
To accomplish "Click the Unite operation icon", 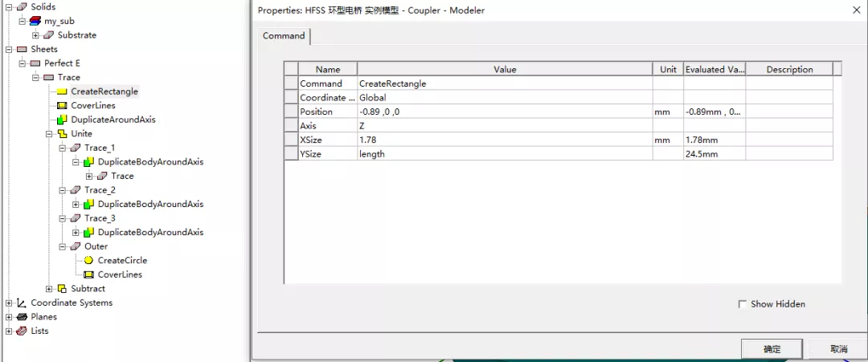I will [62, 134].
